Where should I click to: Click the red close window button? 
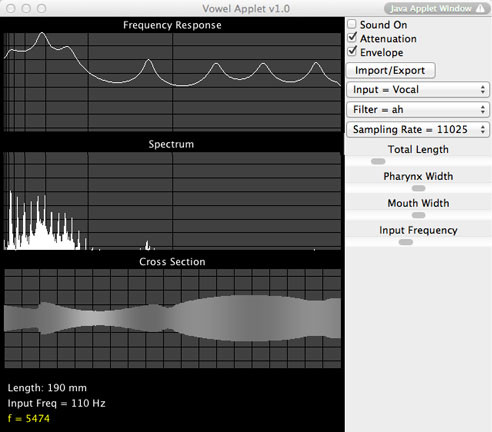pos(11,8)
